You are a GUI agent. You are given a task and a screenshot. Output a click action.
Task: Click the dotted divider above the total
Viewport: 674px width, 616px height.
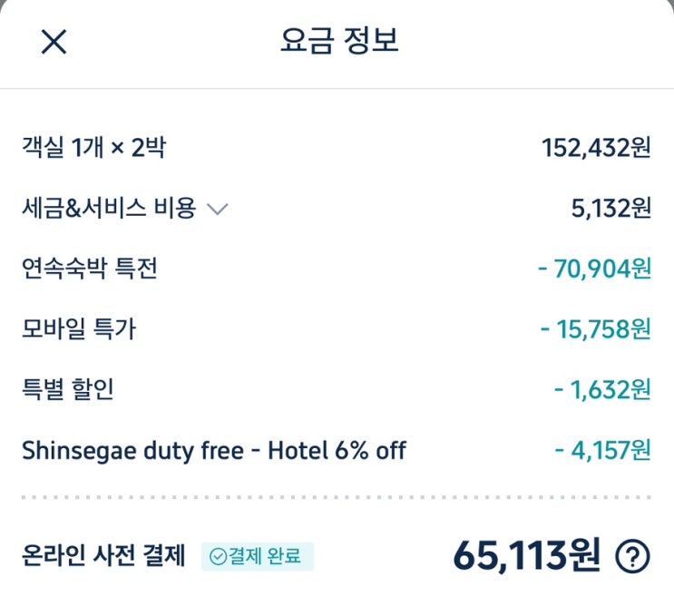(337, 497)
